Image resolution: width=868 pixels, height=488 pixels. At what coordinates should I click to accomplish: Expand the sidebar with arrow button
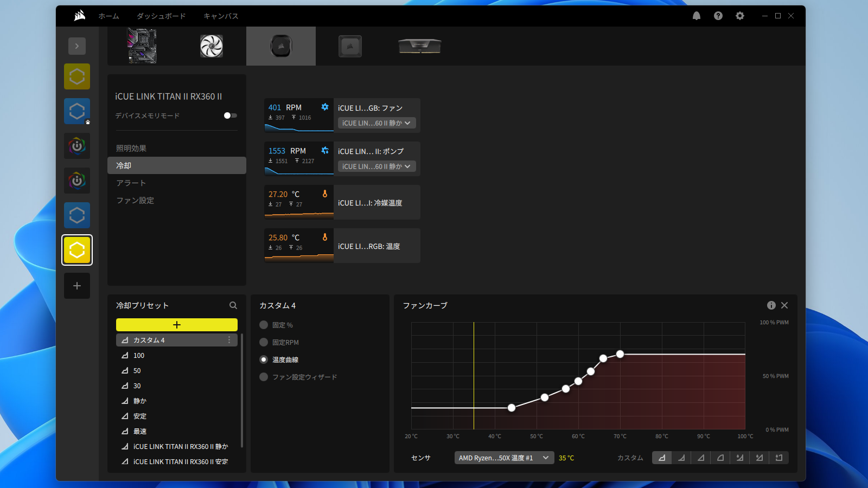(77, 46)
